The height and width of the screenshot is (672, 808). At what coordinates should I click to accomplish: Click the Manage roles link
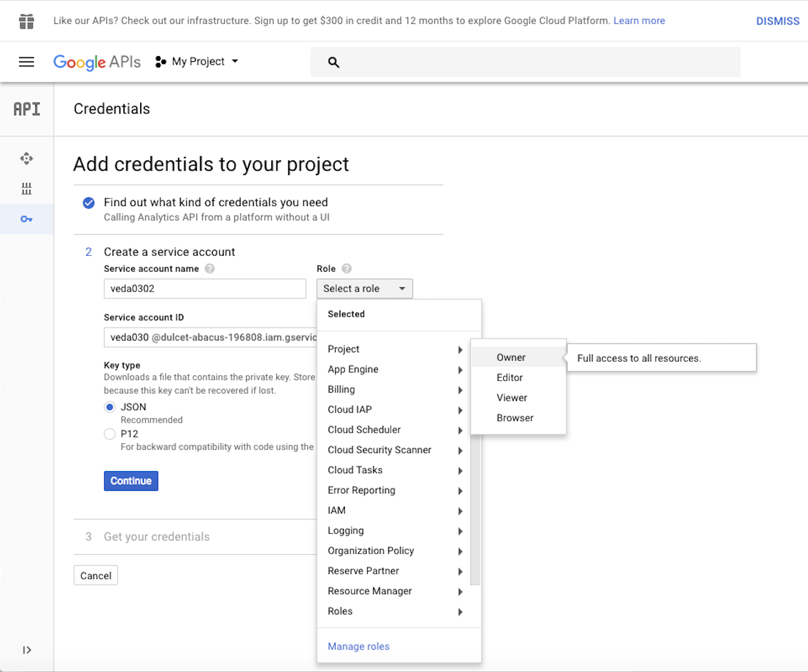pyautogui.click(x=358, y=646)
